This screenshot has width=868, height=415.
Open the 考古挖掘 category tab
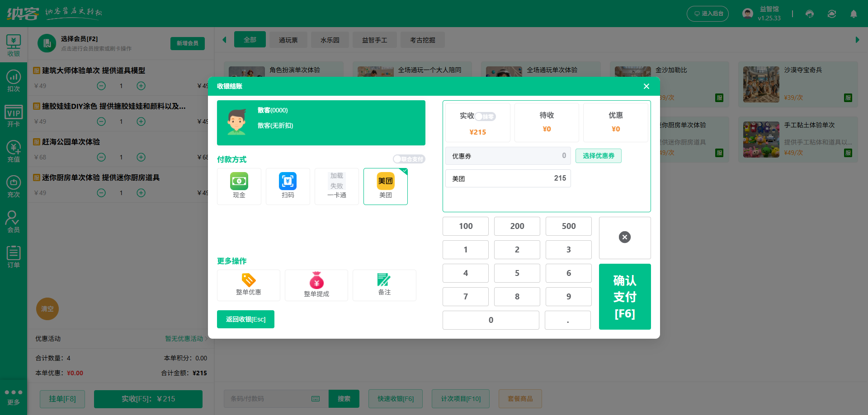[x=422, y=40]
